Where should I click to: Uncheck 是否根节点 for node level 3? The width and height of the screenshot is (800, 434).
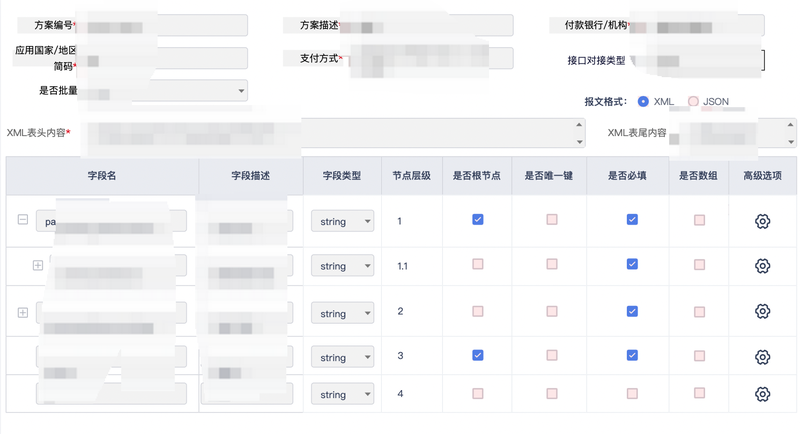(x=478, y=355)
